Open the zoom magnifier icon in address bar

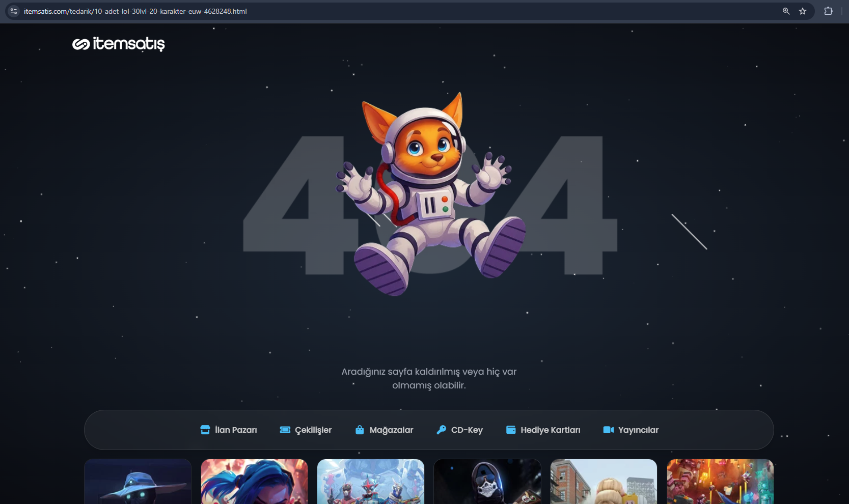tap(786, 11)
